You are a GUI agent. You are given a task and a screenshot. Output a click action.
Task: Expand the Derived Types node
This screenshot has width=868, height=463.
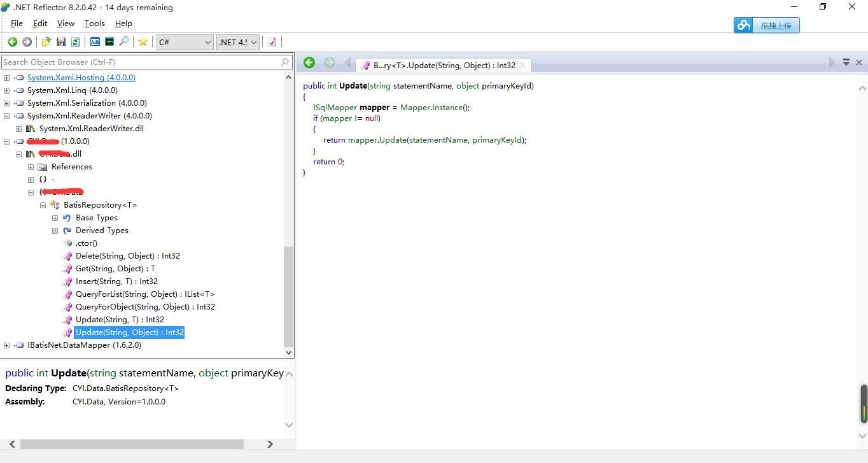[55, 231]
